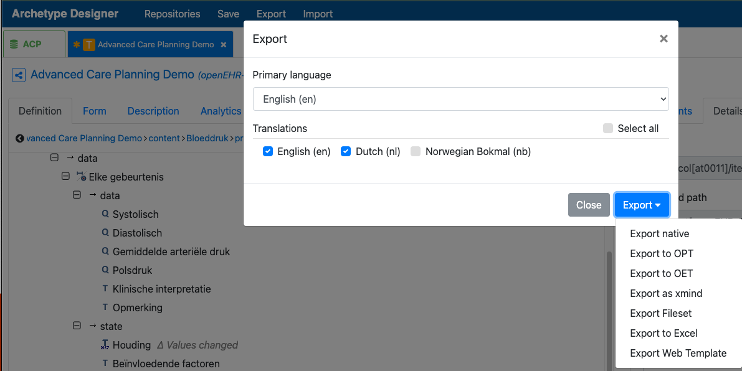Switch to the ACP tab
Viewport: 742px width, 372px height.
(34, 44)
